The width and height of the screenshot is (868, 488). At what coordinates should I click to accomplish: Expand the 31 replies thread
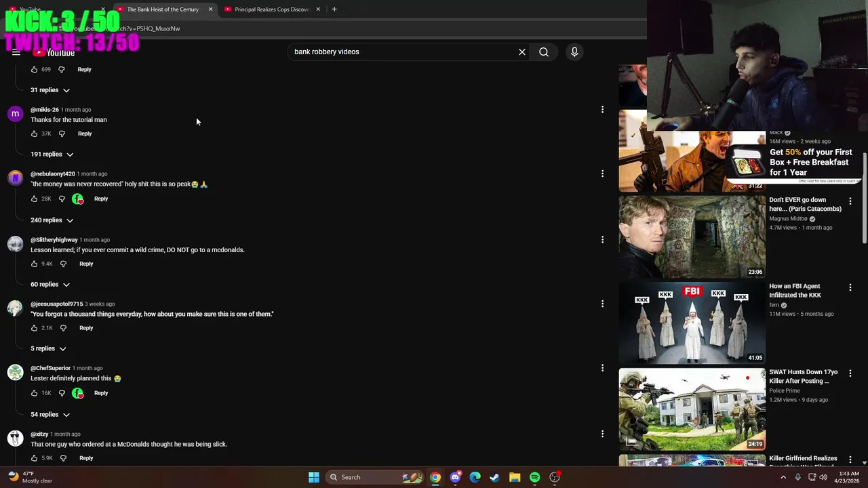[50, 90]
